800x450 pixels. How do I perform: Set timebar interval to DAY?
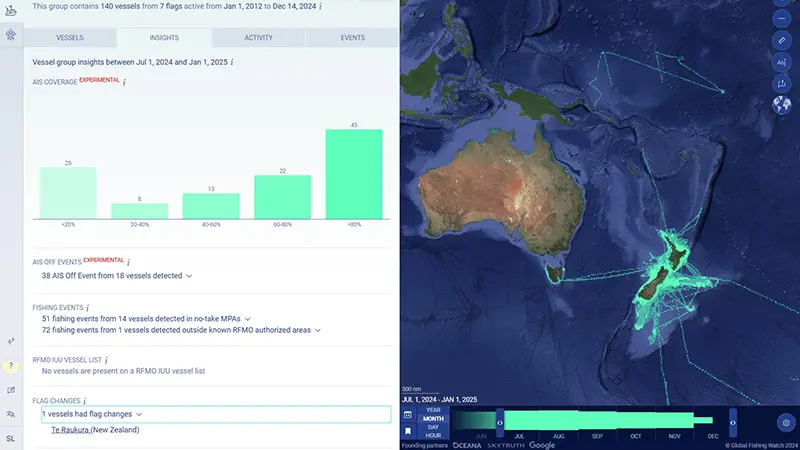tap(433, 427)
